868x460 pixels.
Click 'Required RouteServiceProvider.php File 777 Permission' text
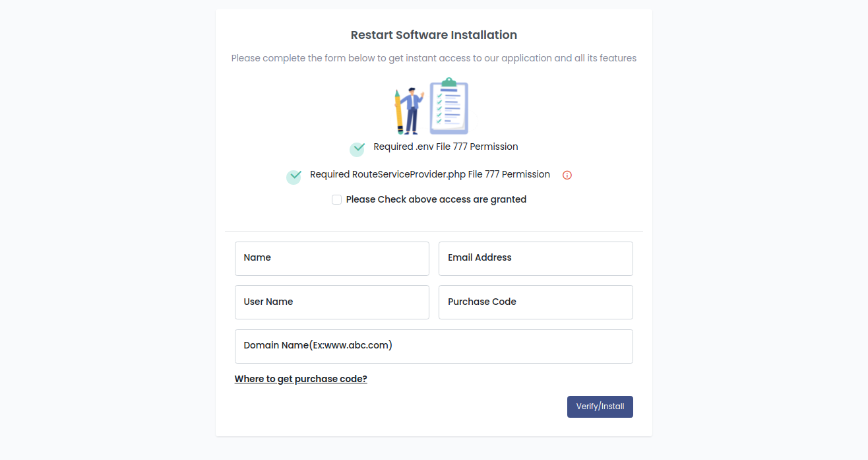(429, 174)
